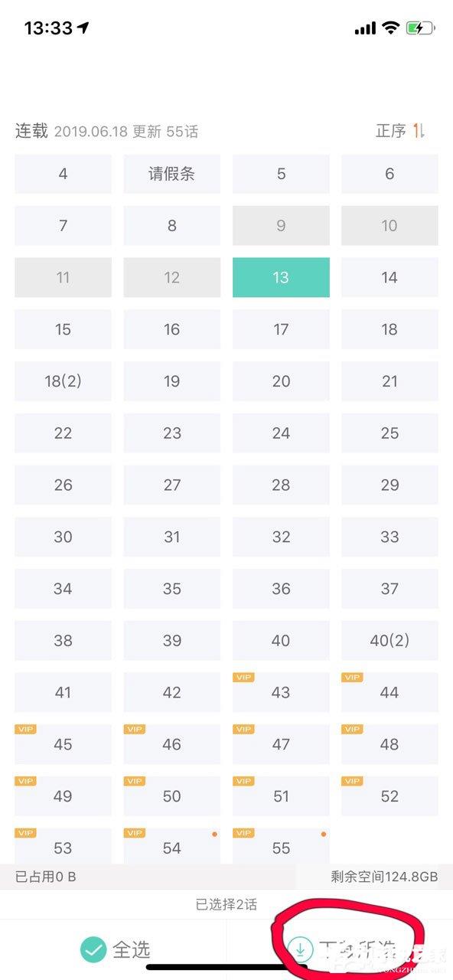Tap 全选 to select all chapters
The width and height of the screenshot is (453, 980).
tap(115, 950)
